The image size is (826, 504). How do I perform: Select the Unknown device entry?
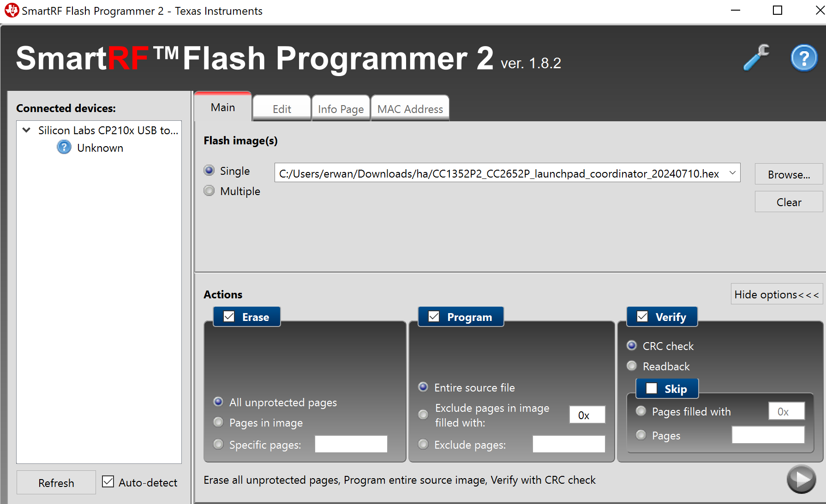pos(100,148)
